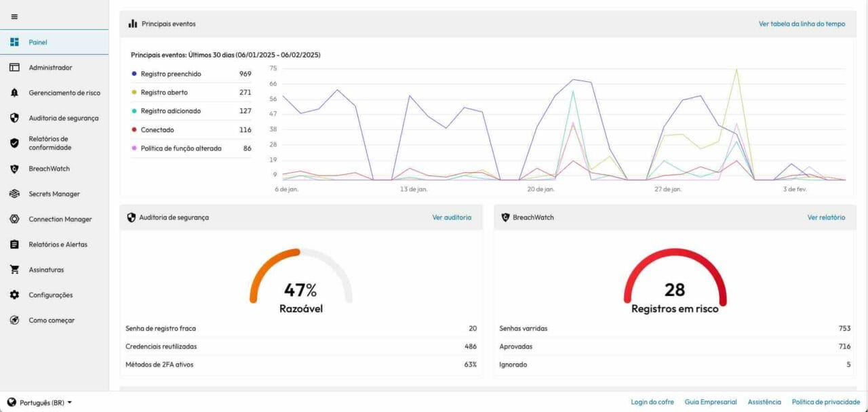Click the Connection Manager hexagon icon

(x=14, y=219)
